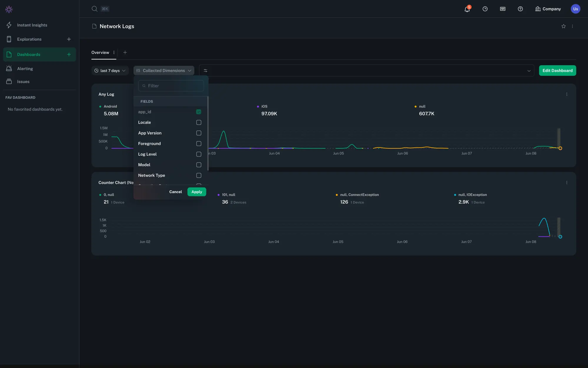Favorite the dashboard with the star icon
The width and height of the screenshot is (588, 368).
[x=564, y=26]
